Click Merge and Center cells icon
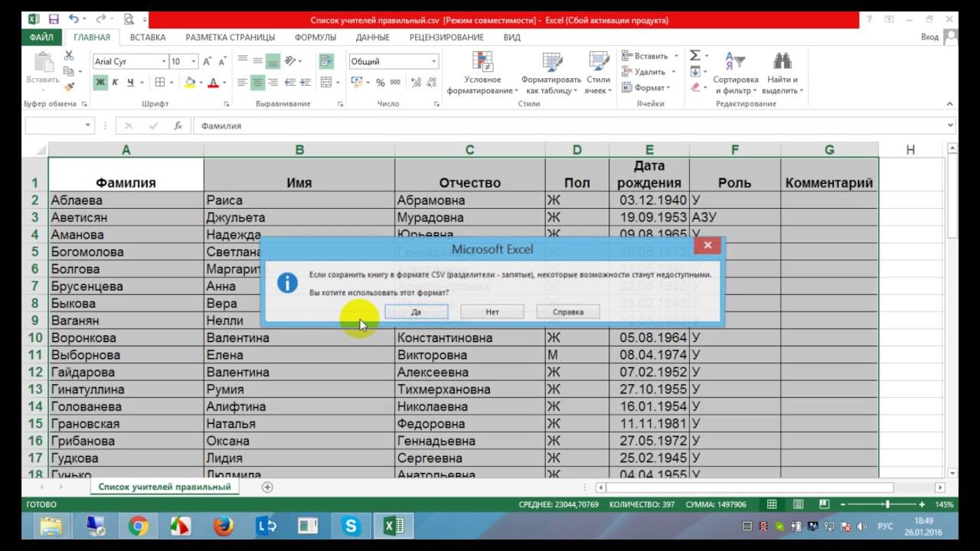This screenshot has height=551, width=980. click(326, 83)
